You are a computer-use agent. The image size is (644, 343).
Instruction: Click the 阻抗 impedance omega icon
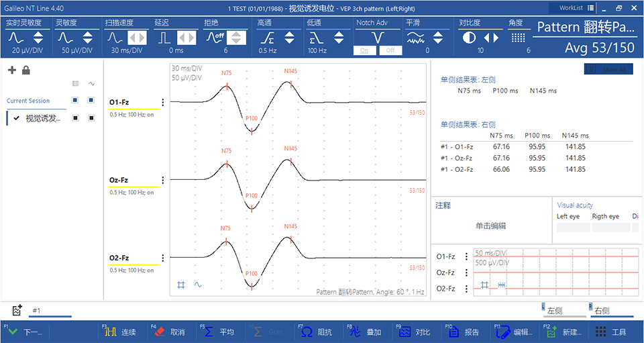pos(307,332)
